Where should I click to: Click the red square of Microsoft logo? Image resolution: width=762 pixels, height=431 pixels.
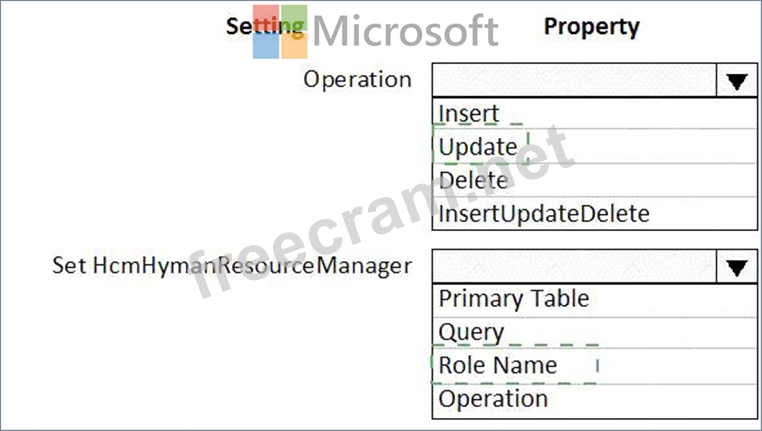[x=265, y=20]
